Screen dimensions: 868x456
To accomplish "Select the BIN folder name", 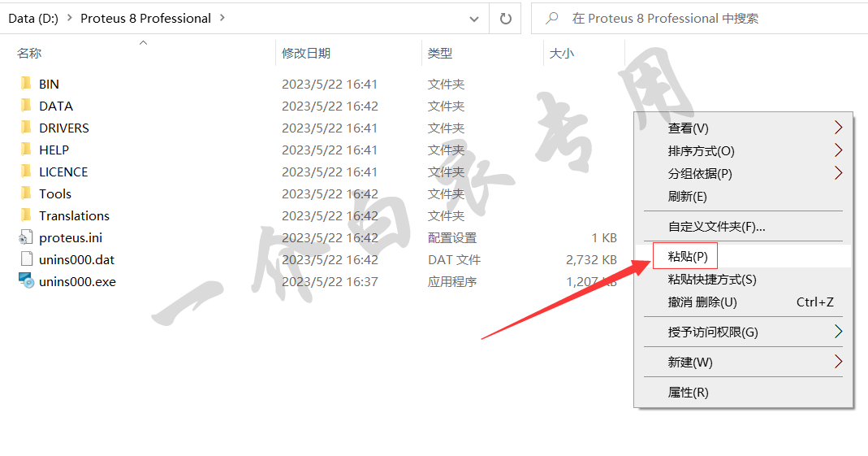I will 49,85.
